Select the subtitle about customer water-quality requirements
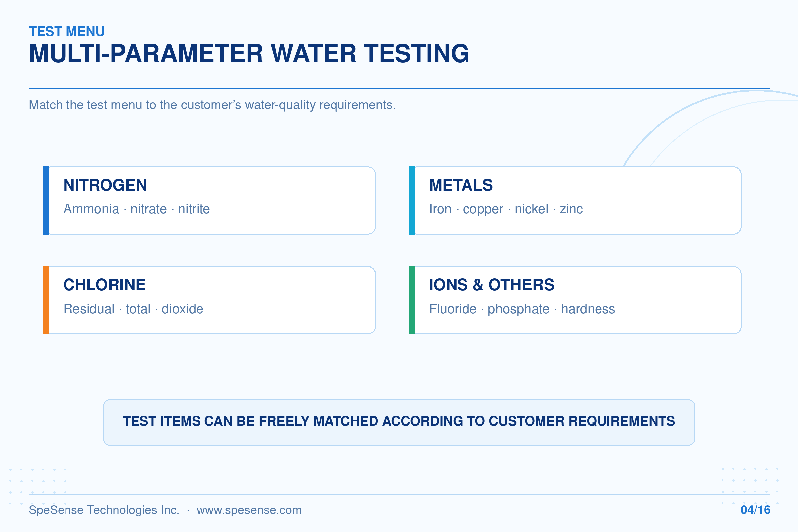798x532 pixels. point(212,105)
